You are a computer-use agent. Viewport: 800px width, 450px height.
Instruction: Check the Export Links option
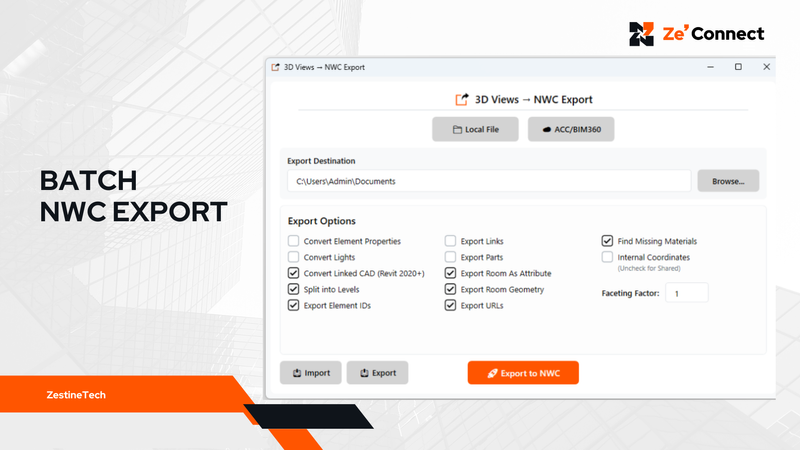[x=450, y=241]
